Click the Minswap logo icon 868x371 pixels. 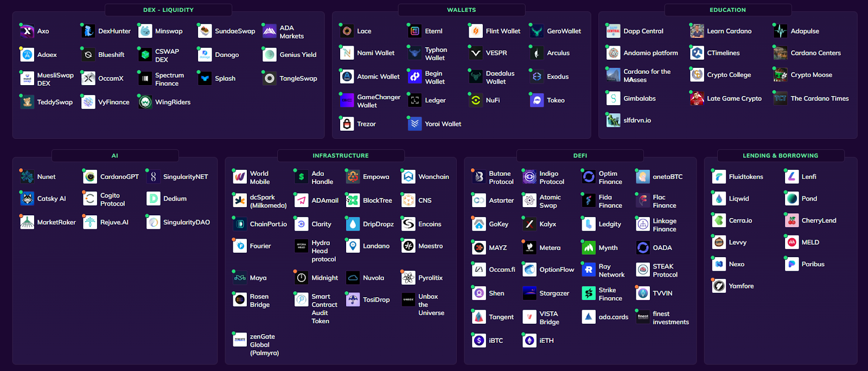(x=145, y=31)
